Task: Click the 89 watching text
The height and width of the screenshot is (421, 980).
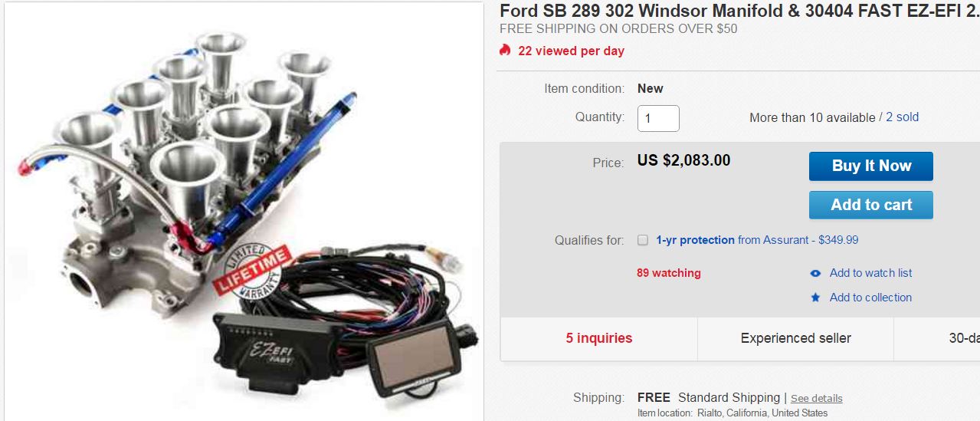Action: [669, 273]
